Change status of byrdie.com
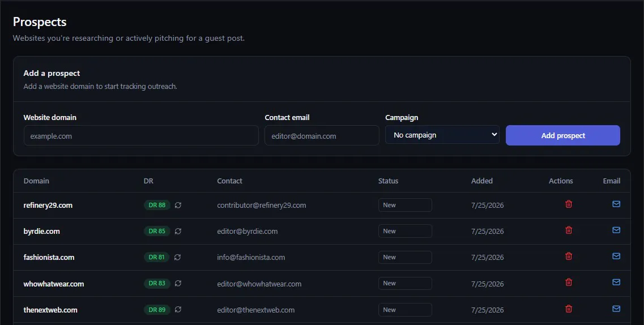 click(405, 231)
